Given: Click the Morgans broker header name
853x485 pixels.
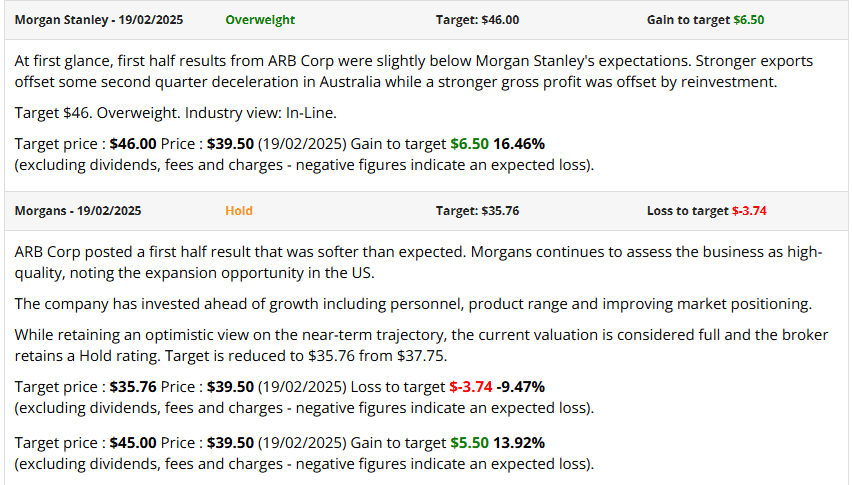Looking at the screenshot, I should coord(78,211).
